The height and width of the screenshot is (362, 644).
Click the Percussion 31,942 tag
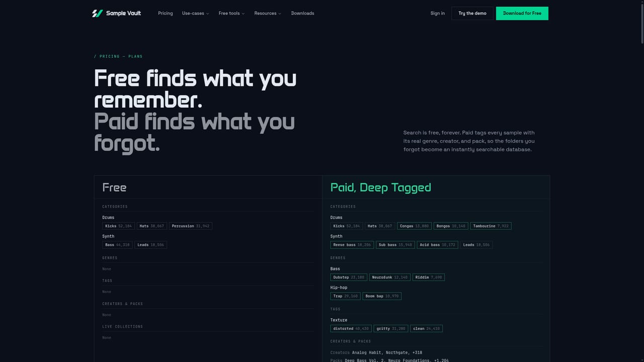(191, 226)
